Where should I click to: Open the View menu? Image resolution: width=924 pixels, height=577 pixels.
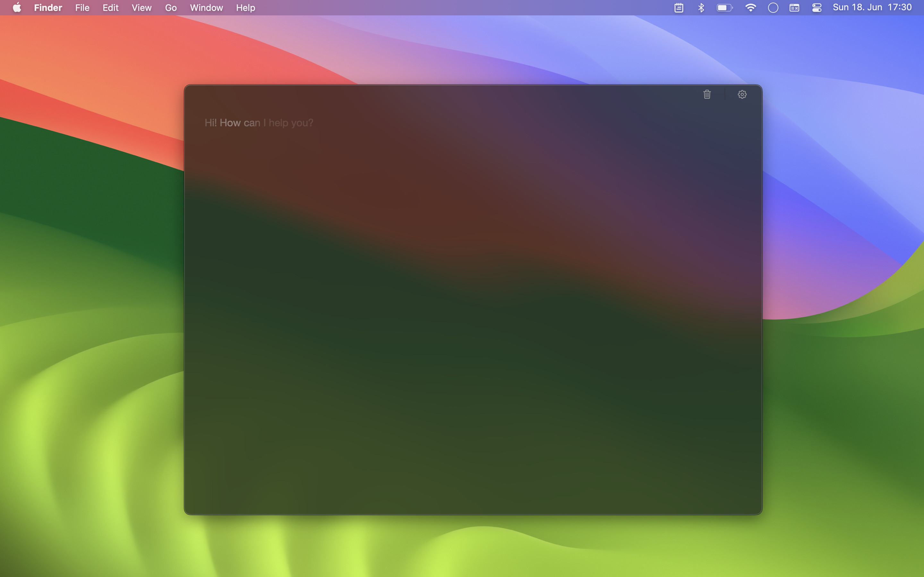(141, 8)
